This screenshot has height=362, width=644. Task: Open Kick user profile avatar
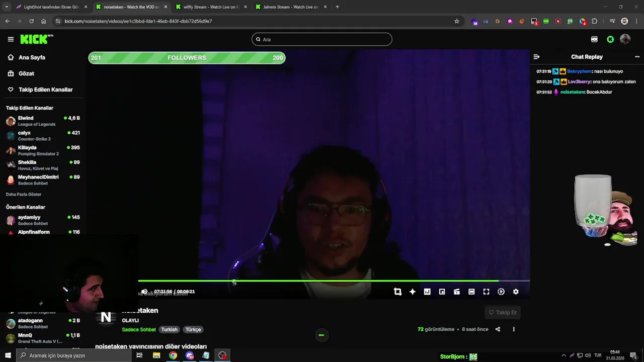[x=625, y=39]
